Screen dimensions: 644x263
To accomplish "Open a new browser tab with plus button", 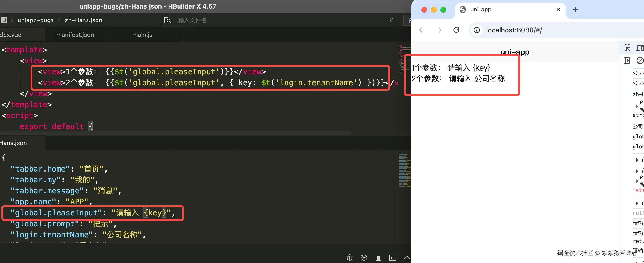I will [575, 10].
